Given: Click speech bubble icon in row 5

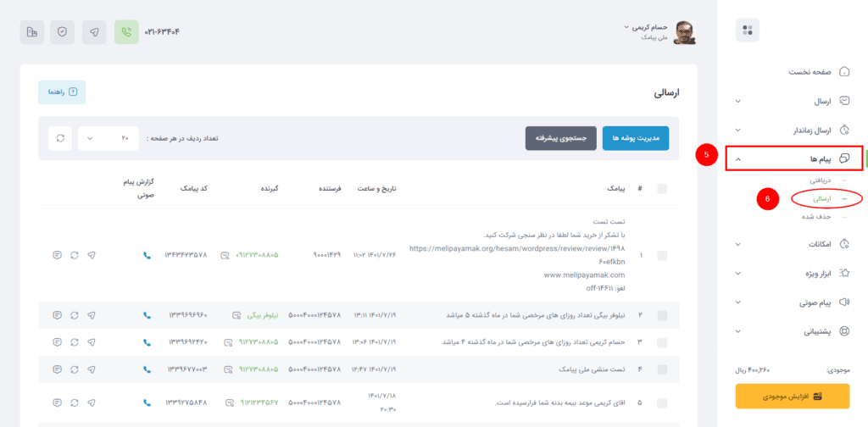Looking at the screenshot, I should [x=57, y=402].
